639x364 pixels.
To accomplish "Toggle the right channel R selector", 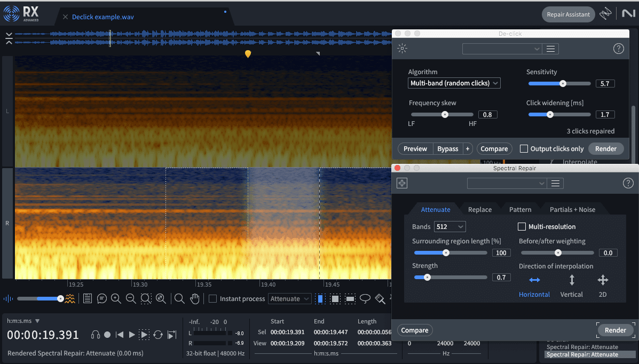I will pyautogui.click(x=7, y=224).
